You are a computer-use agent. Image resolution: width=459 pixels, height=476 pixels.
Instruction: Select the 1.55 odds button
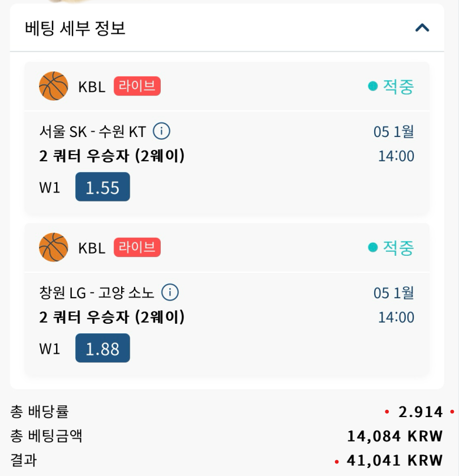[x=102, y=187]
